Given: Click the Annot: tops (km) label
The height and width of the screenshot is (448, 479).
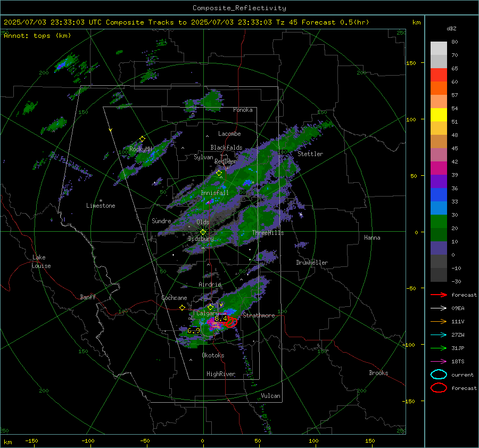Looking at the screenshot, I should [37, 36].
